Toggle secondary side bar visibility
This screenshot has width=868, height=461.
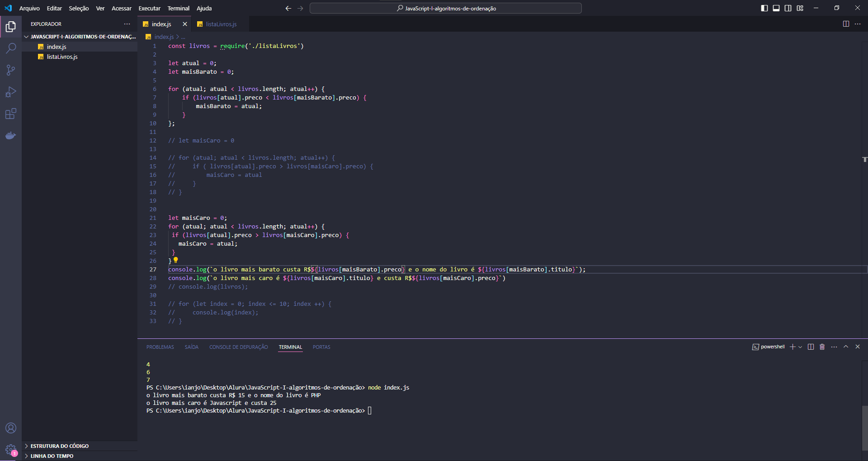coord(788,8)
